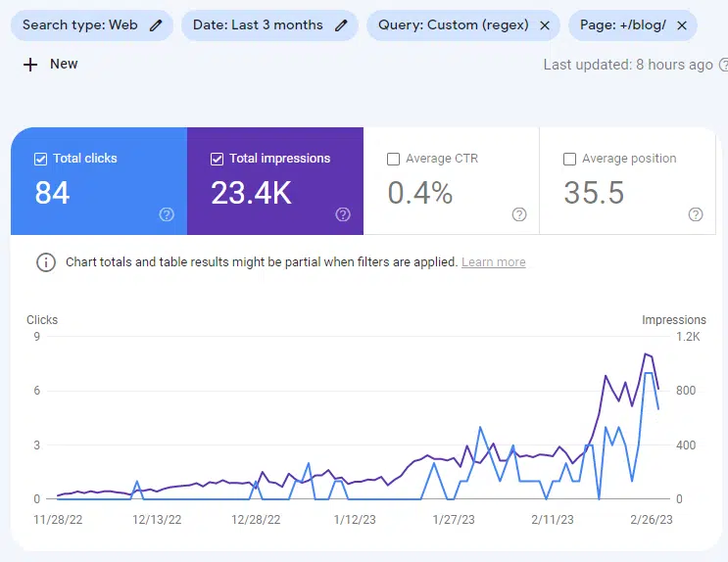
Task: Click the plus icon to add filter
Action: (30, 64)
